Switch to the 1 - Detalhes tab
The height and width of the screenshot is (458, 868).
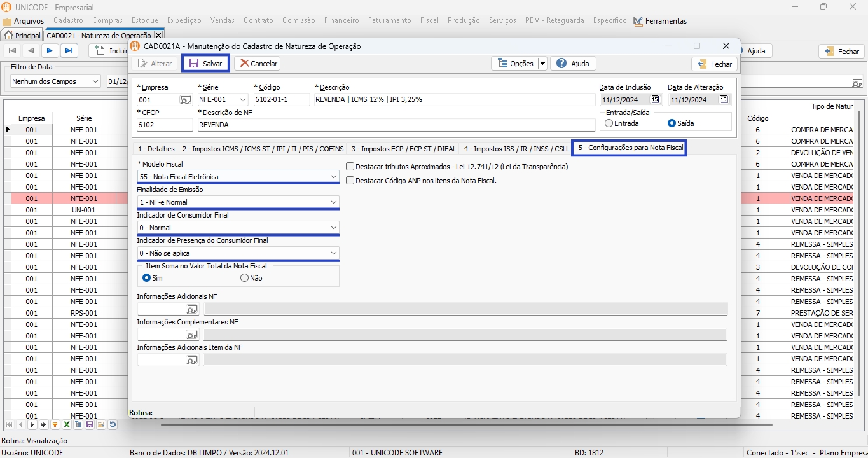(x=156, y=149)
